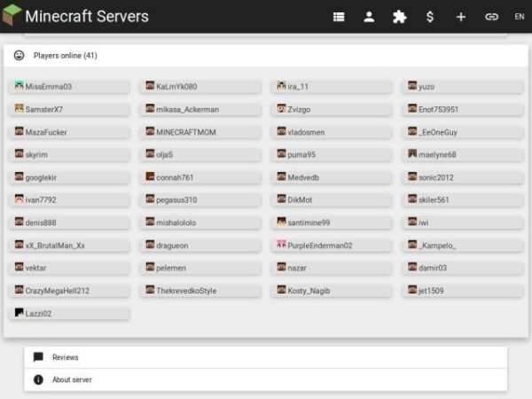This screenshot has width=532, height=399.
Task: Click the skyrim player name
Action: coord(36,155)
